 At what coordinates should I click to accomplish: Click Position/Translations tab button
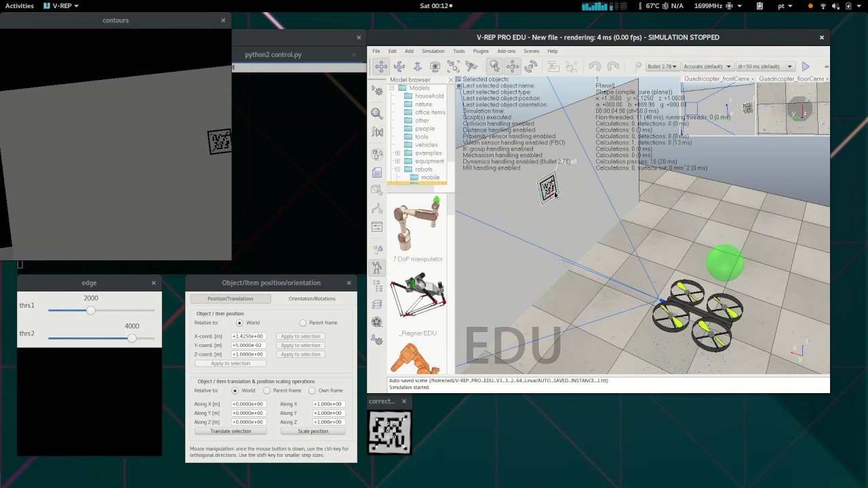pyautogui.click(x=231, y=299)
